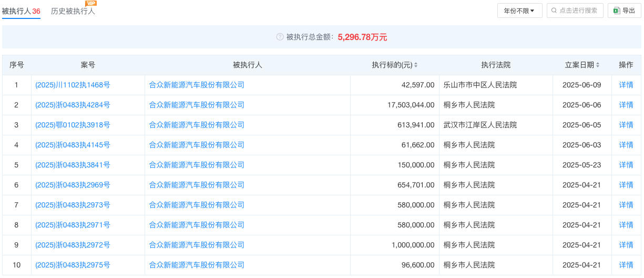View 详情 for case 浙0483执3841号

pos(626,165)
